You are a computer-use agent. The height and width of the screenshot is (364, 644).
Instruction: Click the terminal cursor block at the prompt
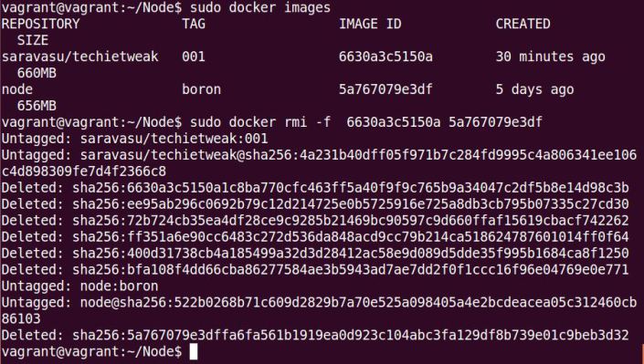193,352
